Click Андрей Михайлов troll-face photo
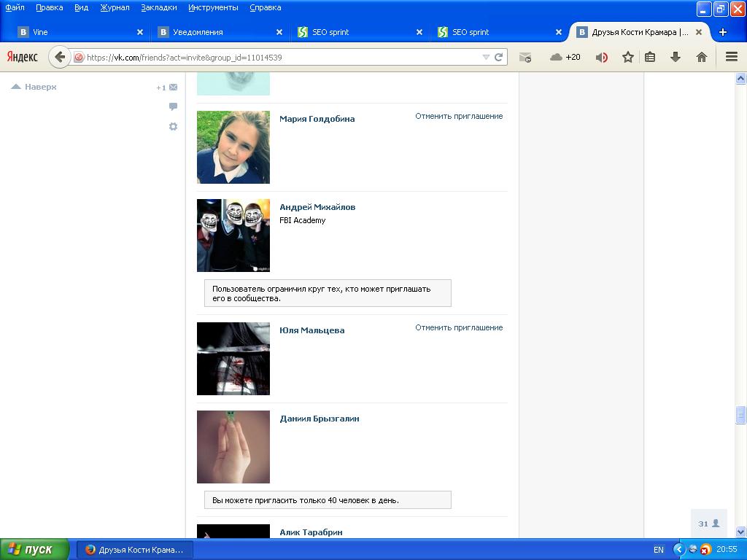The height and width of the screenshot is (560, 747). coord(233,236)
